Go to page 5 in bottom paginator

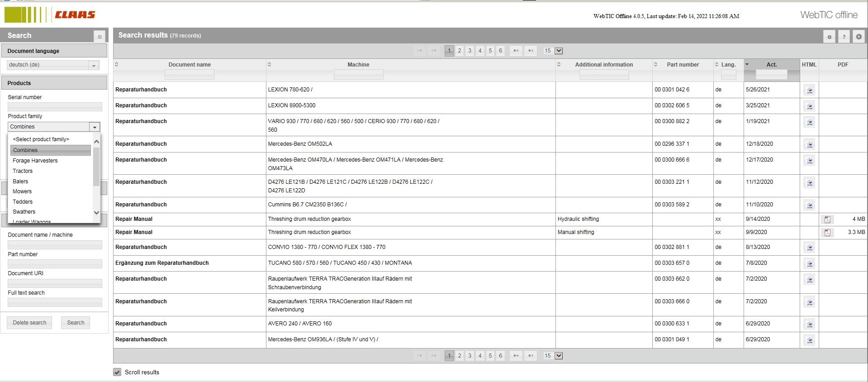[490, 356]
